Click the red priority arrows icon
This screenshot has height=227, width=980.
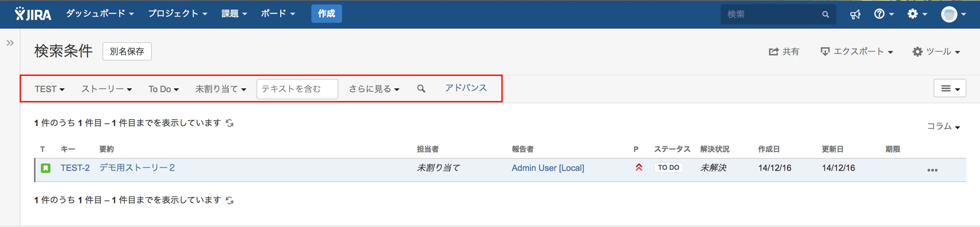pos(639,167)
